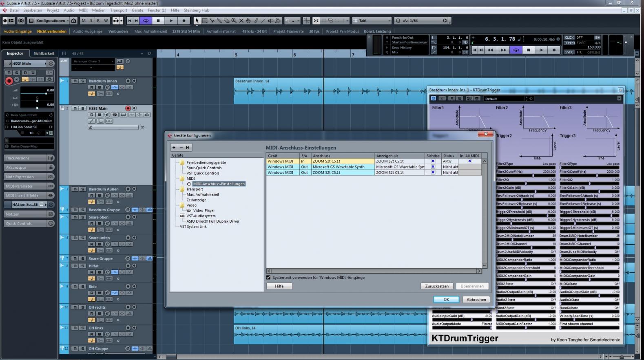Click the toolbar Stop button
The image size is (644, 360).
coord(158,21)
